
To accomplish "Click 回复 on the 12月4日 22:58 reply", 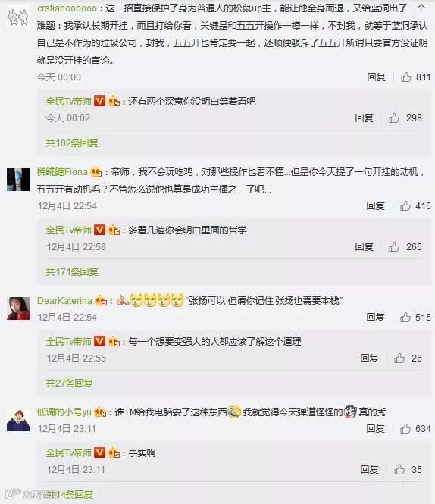I will (x=364, y=247).
